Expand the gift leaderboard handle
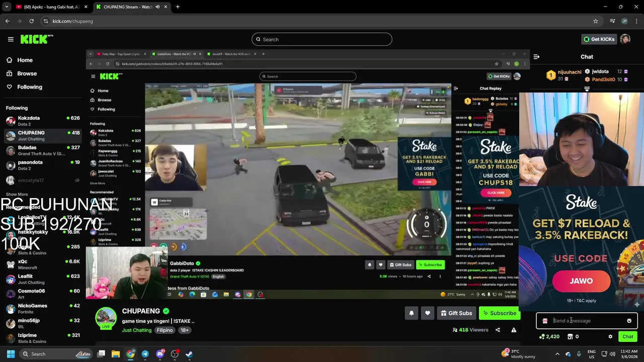The image size is (644, 362). (587, 89)
